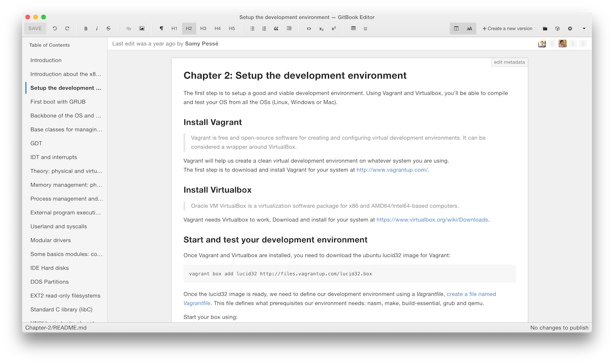Follow 'create a file named Vagrantfile' link

pyautogui.click(x=471, y=294)
